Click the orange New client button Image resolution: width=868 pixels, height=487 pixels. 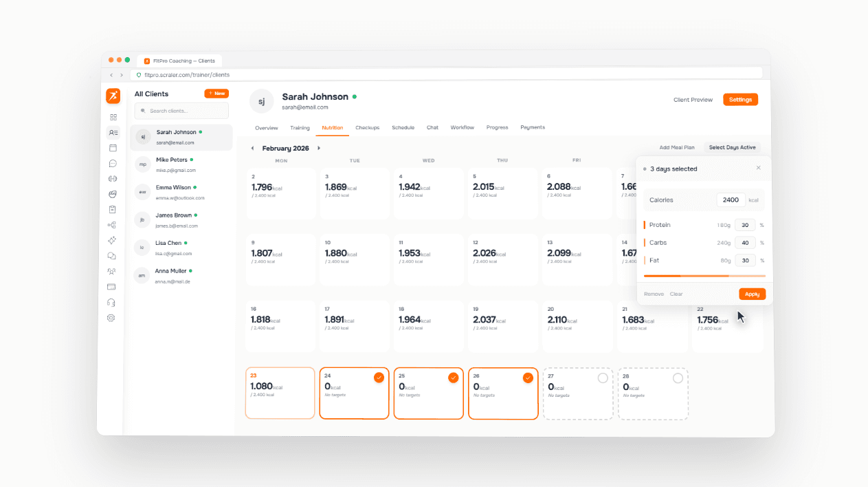tap(216, 94)
